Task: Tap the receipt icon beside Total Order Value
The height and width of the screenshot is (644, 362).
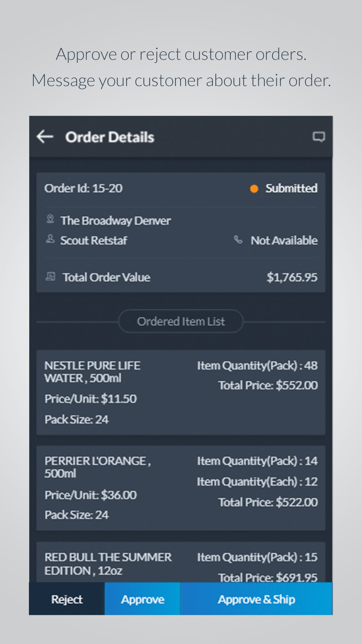Action: tap(50, 277)
